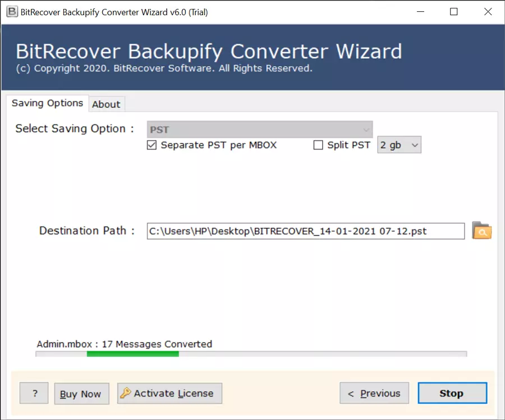Screen dimensions: 505x420
Task: Expand the 2 gb split size dropdown
Action: coord(399,145)
